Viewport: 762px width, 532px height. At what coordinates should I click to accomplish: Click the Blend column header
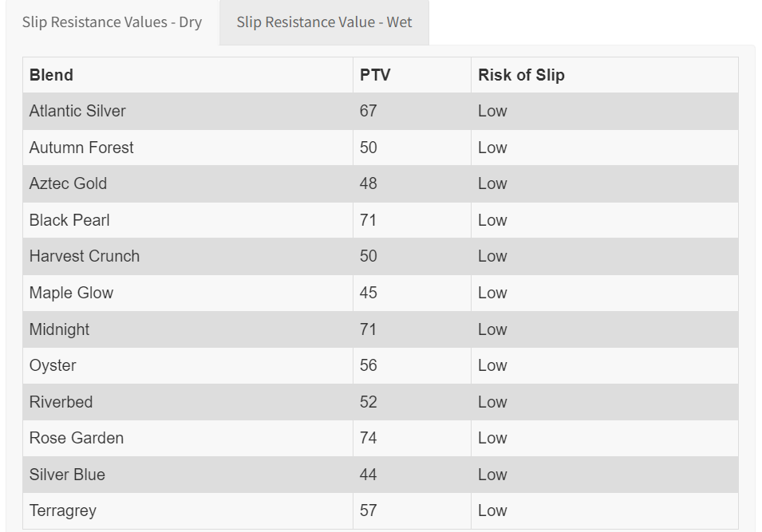click(x=51, y=75)
